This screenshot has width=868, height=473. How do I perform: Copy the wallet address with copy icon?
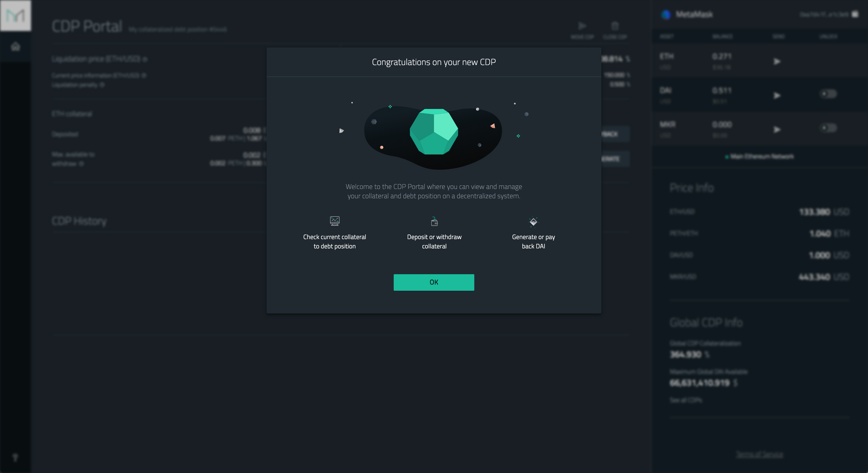click(855, 14)
